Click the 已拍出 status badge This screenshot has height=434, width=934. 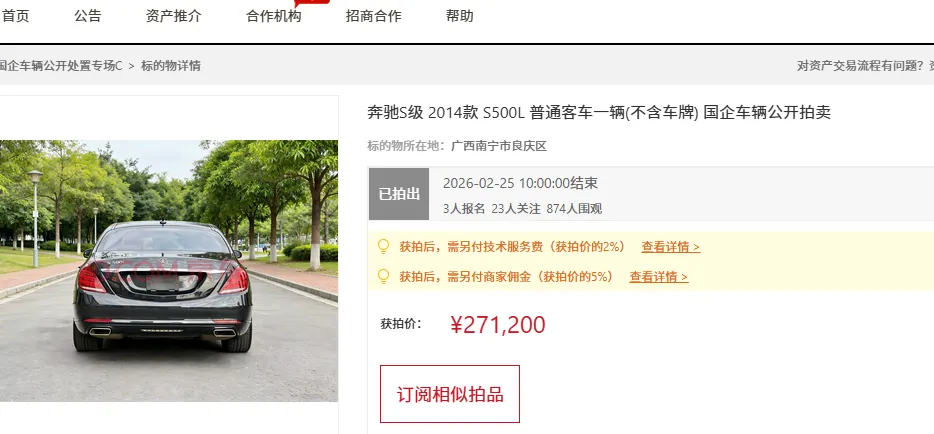point(399,194)
